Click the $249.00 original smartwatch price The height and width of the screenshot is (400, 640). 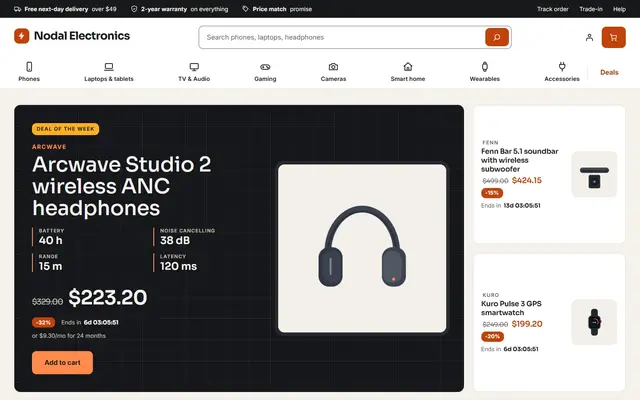[x=495, y=324]
